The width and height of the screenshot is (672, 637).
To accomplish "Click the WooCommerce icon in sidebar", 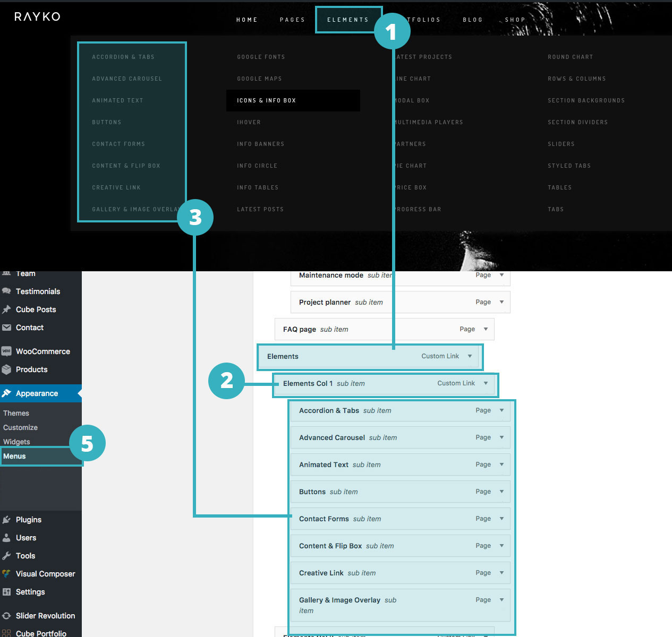I will pos(6,351).
